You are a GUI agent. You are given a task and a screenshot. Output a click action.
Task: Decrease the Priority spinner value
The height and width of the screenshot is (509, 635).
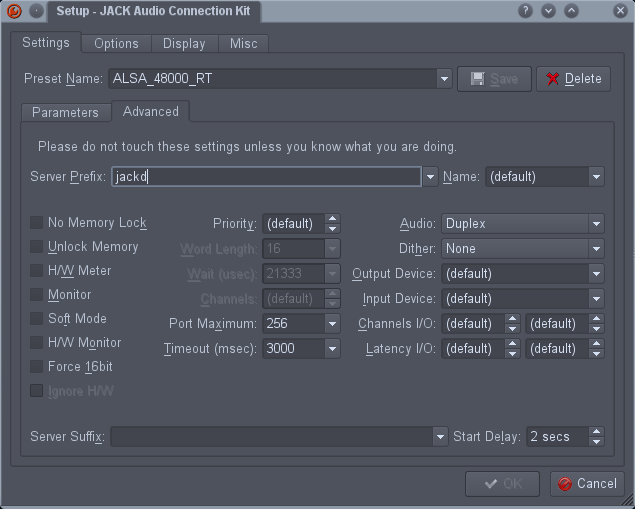click(332, 228)
